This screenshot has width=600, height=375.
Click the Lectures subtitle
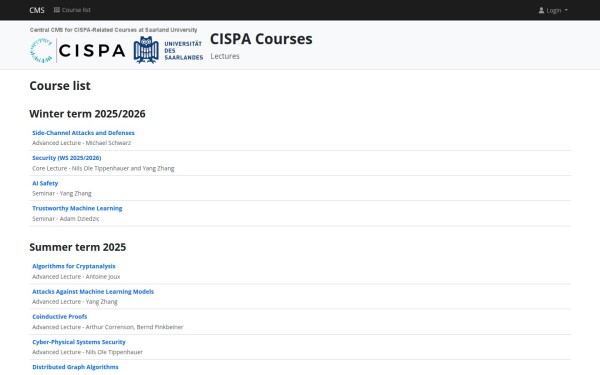tap(225, 56)
